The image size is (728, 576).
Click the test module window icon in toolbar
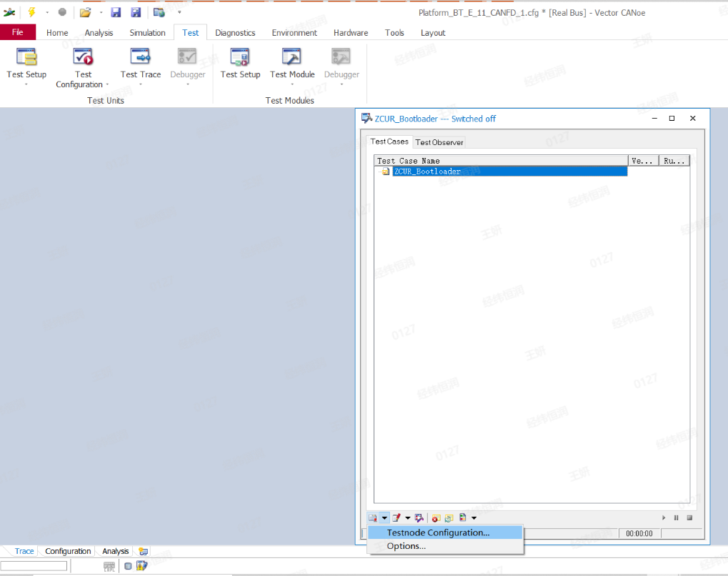coord(419,517)
